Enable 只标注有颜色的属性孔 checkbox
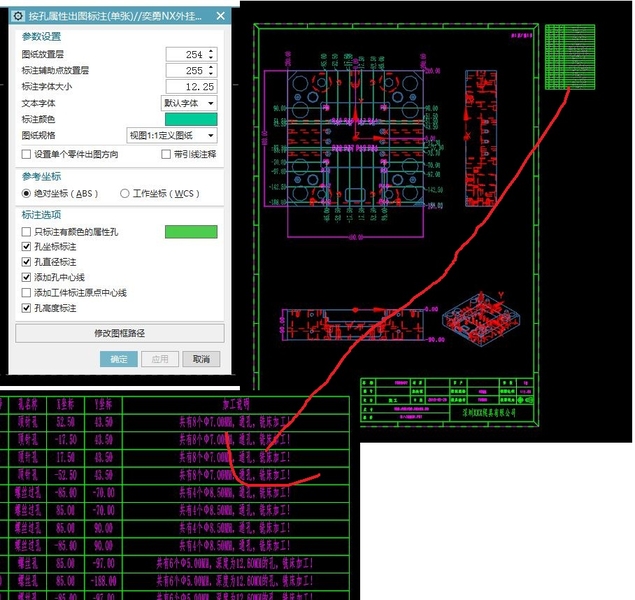 click(26, 232)
